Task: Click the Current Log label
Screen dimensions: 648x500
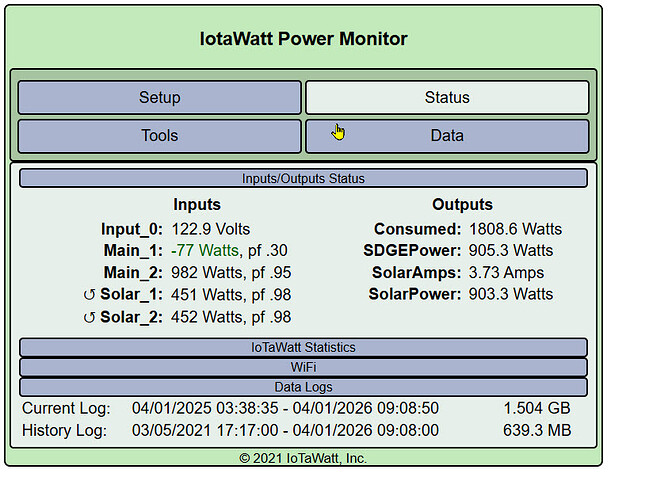Action: [x=66, y=409]
